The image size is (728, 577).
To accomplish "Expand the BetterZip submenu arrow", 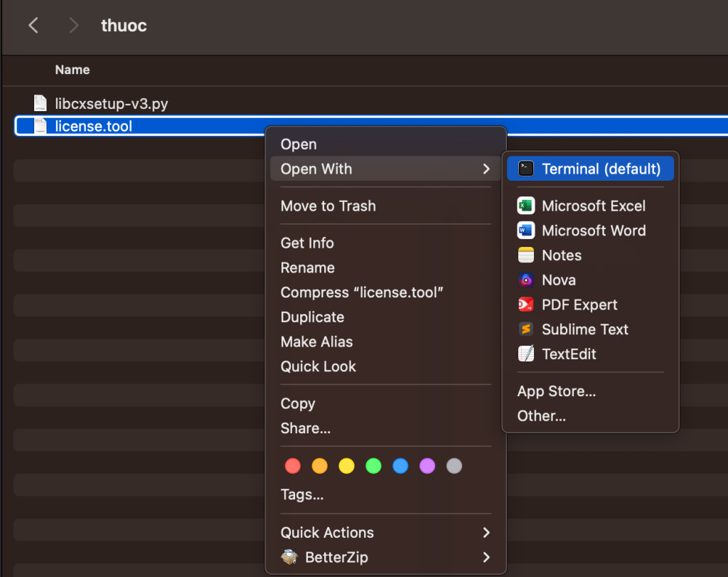I will pos(486,557).
